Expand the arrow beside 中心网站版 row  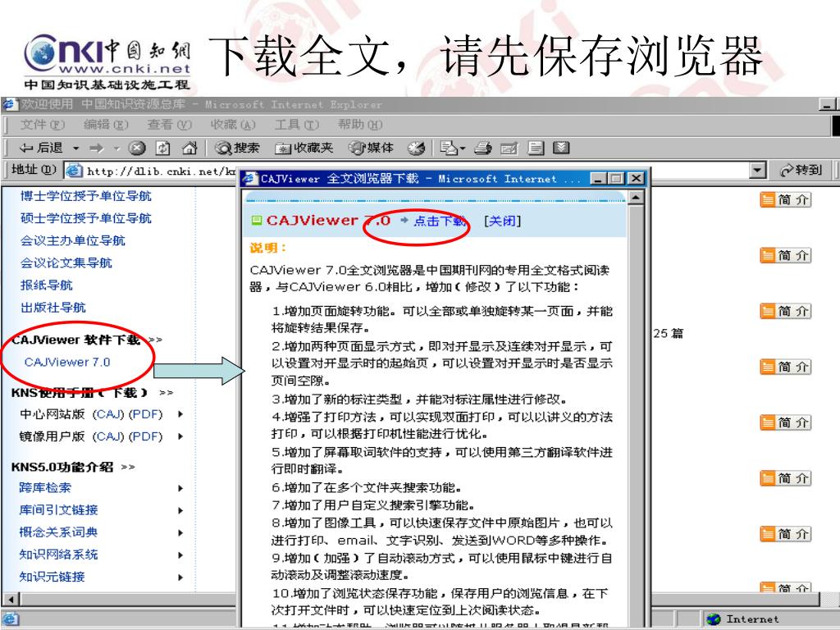point(180,414)
